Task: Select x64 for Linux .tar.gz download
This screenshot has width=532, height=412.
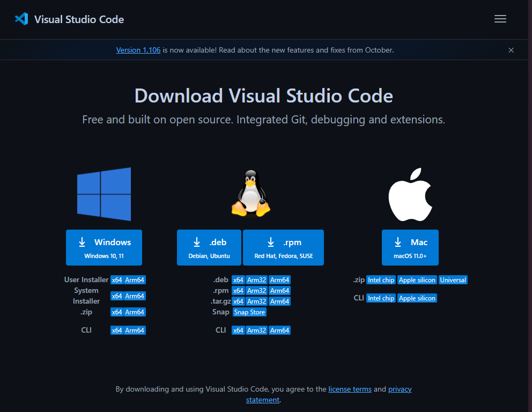Action: pyautogui.click(x=238, y=301)
